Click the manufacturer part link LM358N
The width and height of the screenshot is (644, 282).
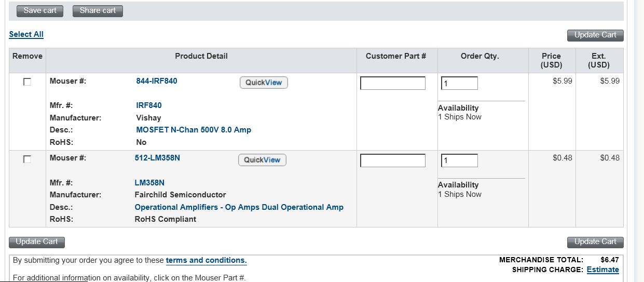[149, 183]
